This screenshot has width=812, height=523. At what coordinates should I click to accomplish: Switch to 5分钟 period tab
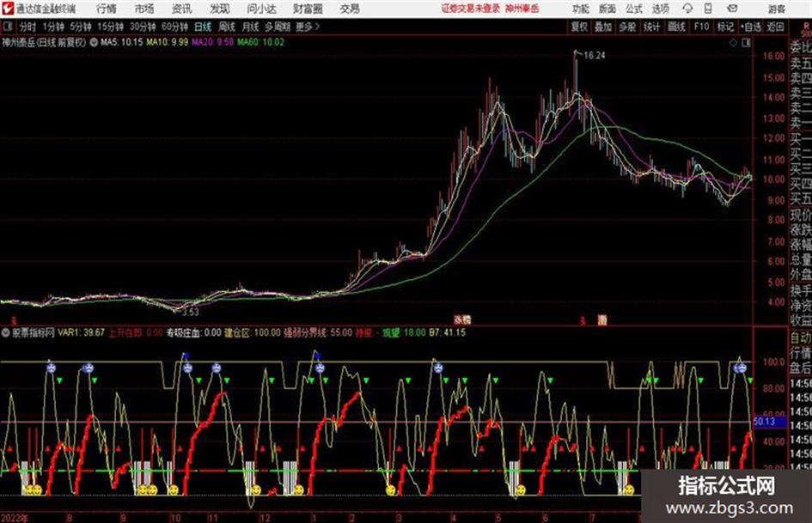[81, 27]
